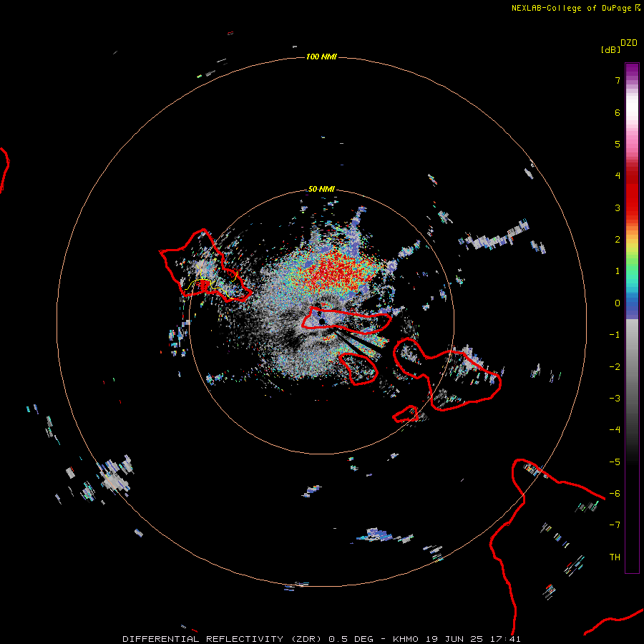Click the 1 dB tick label on the legend
644x644 pixels.
(618, 271)
